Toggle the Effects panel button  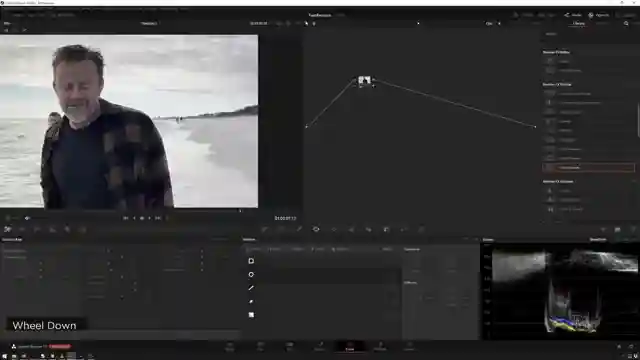pyautogui.click(x=599, y=15)
